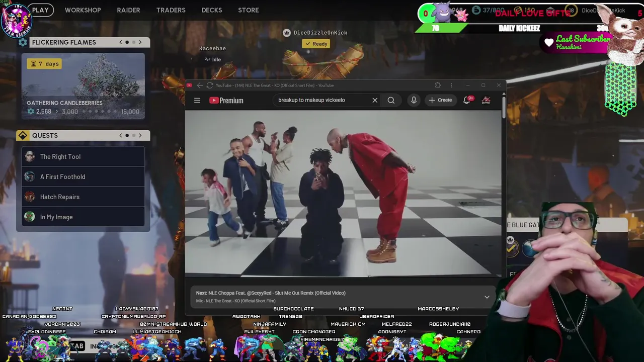The width and height of the screenshot is (644, 362).
Task: Click the Quests diamond badge icon
Action: (x=23, y=135)
